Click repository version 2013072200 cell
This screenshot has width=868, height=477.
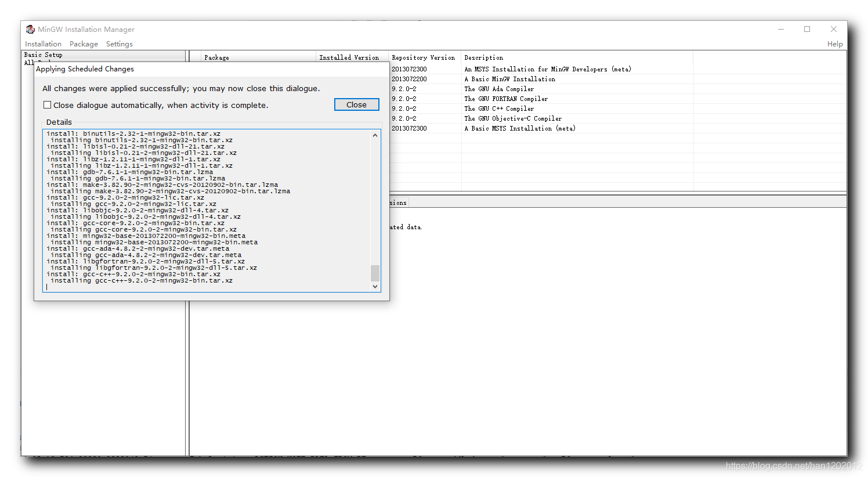409,79
